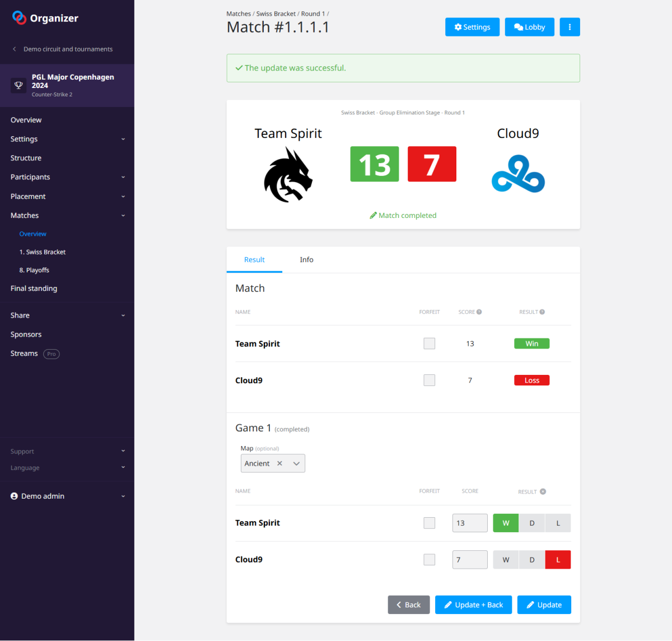Check Cloud9's forfeit box in the Match section
672x641 pixels.
429,380
